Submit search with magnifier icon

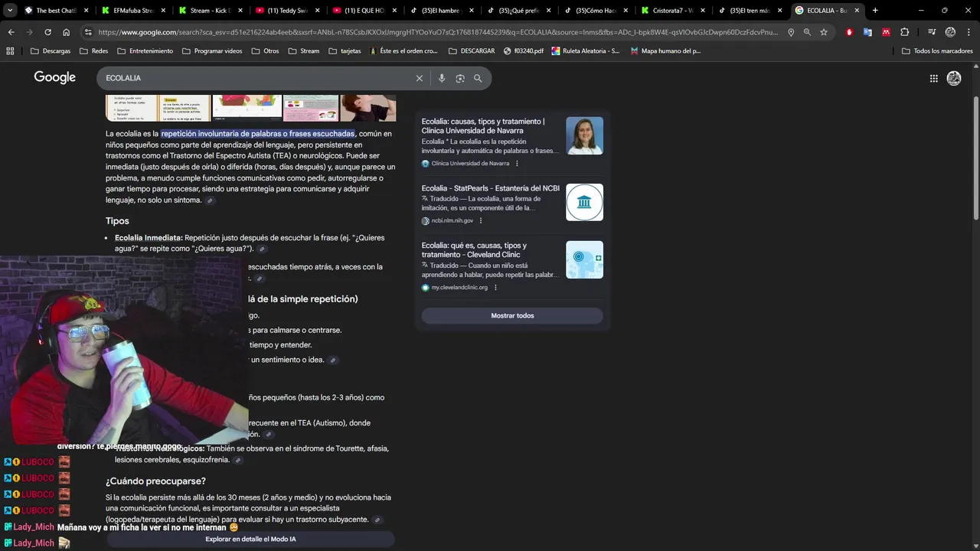tap(478, 78)
